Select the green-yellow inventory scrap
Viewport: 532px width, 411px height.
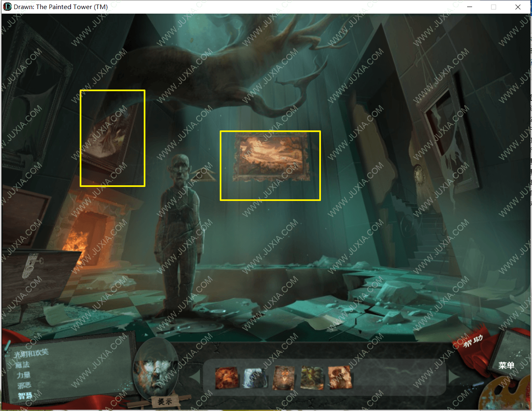312,378
